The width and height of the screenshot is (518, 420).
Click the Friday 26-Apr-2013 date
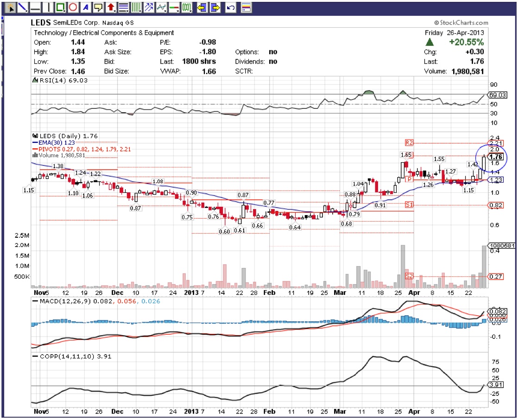click(x=454, y=33)
